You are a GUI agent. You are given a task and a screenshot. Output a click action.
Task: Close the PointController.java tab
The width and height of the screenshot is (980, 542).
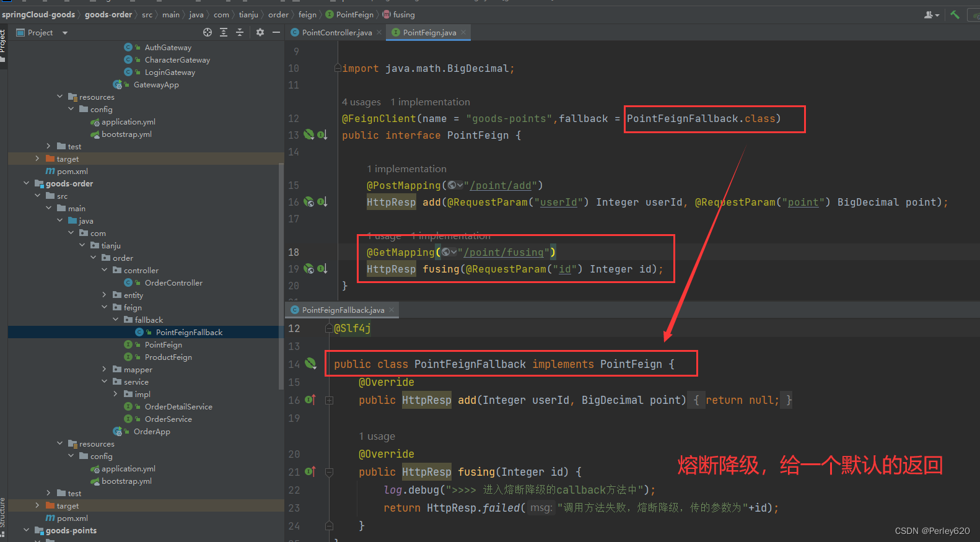click(379, 32)
